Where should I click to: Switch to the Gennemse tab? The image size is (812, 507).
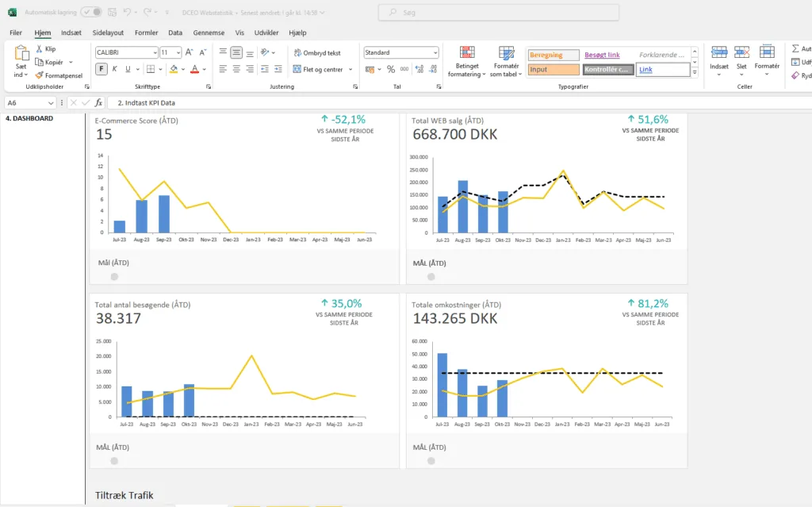coord(209,33)
